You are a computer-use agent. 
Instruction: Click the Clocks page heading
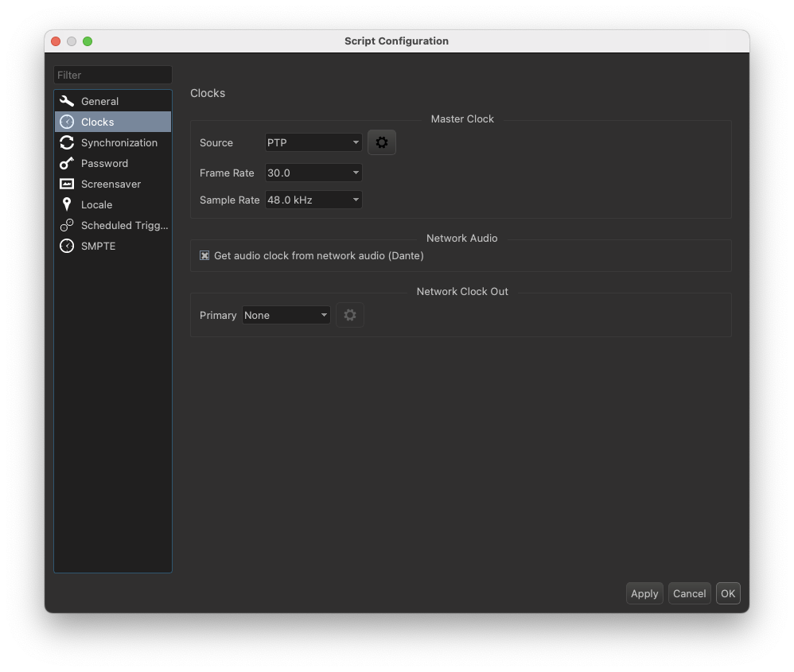(208, 93)
